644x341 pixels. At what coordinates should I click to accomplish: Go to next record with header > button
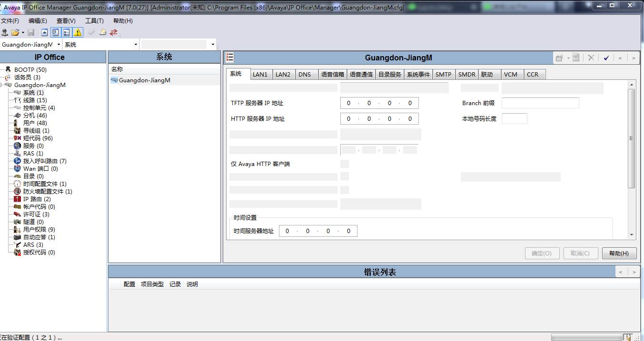[634, 58]
